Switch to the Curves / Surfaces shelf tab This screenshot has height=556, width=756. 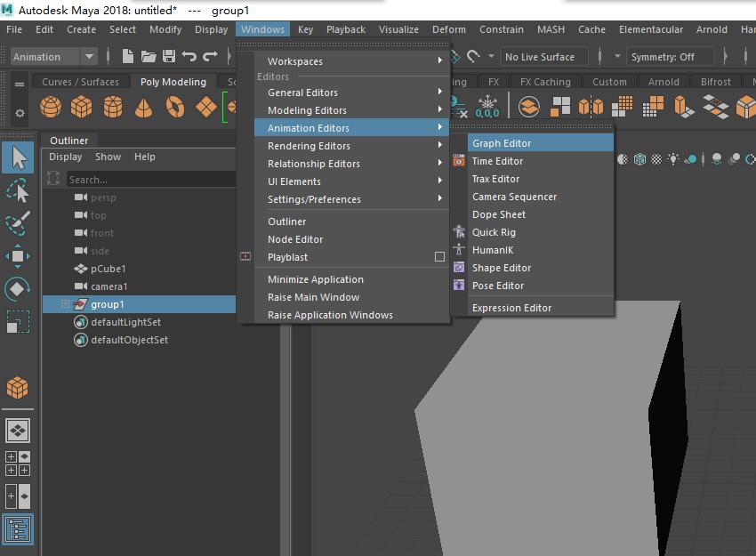click(x=80, y=82)
